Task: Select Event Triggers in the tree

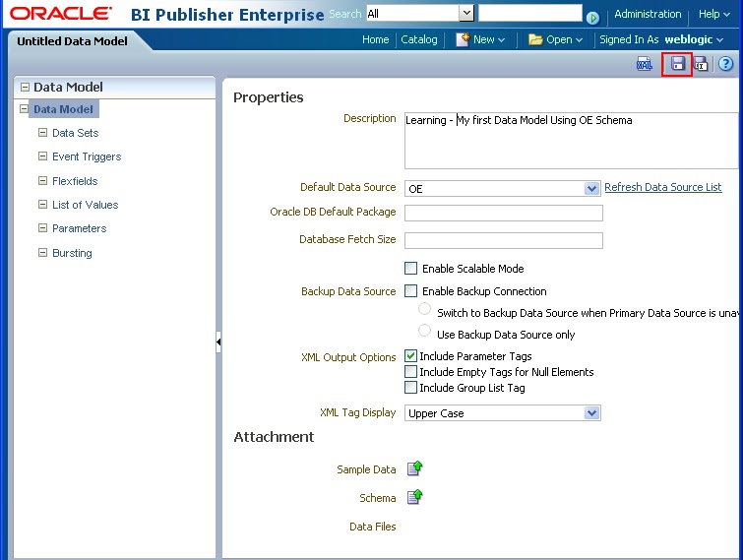Action: pos(87,156)
